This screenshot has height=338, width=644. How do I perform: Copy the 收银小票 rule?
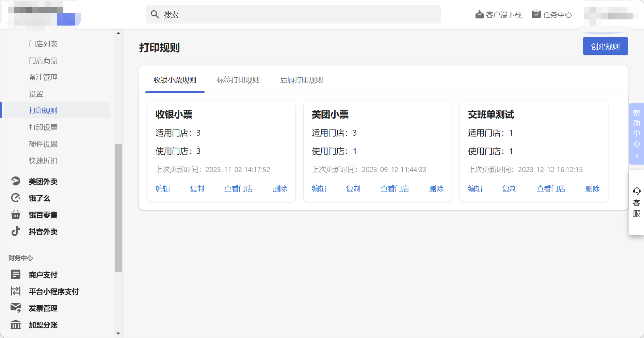[197, 188]
